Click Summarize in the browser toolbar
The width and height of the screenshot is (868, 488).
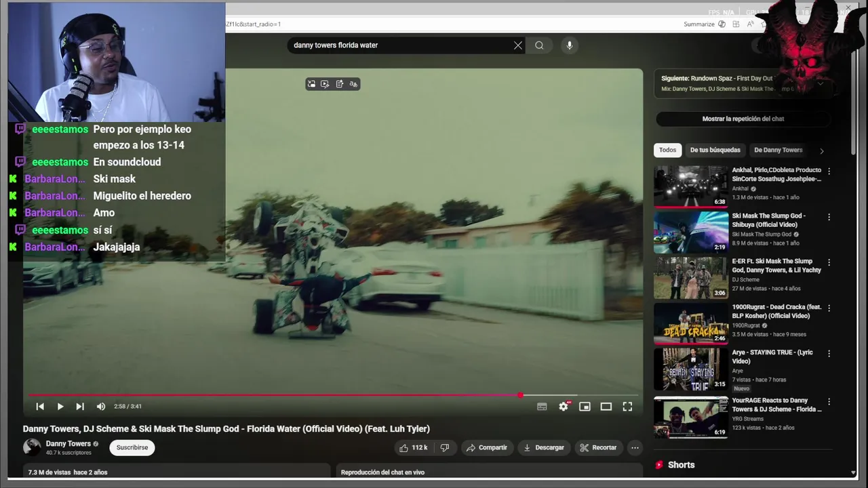[699, 24]
